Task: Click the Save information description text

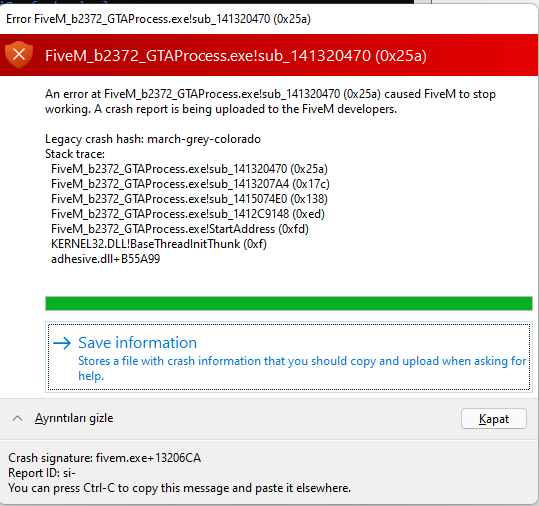Action: tap(302, 368)
